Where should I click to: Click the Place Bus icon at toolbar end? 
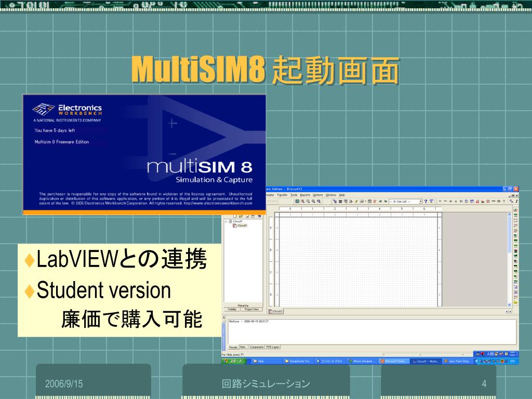coord(516,201)
